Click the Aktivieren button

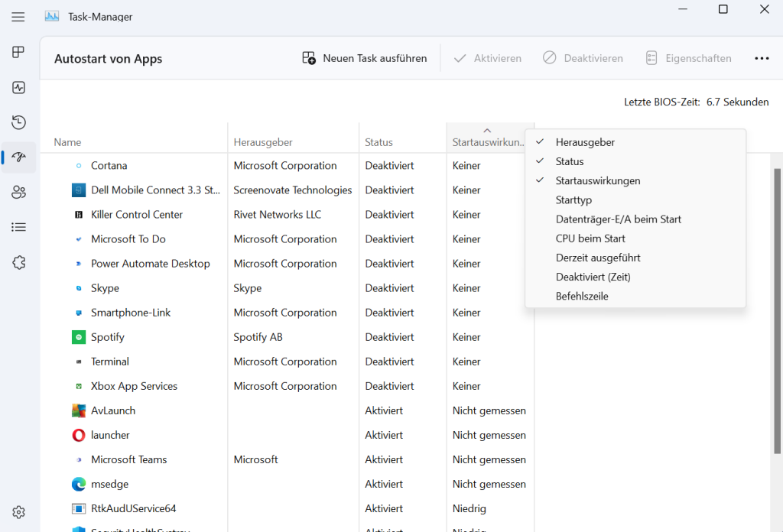pyautogui.click(x=487, y=58)
